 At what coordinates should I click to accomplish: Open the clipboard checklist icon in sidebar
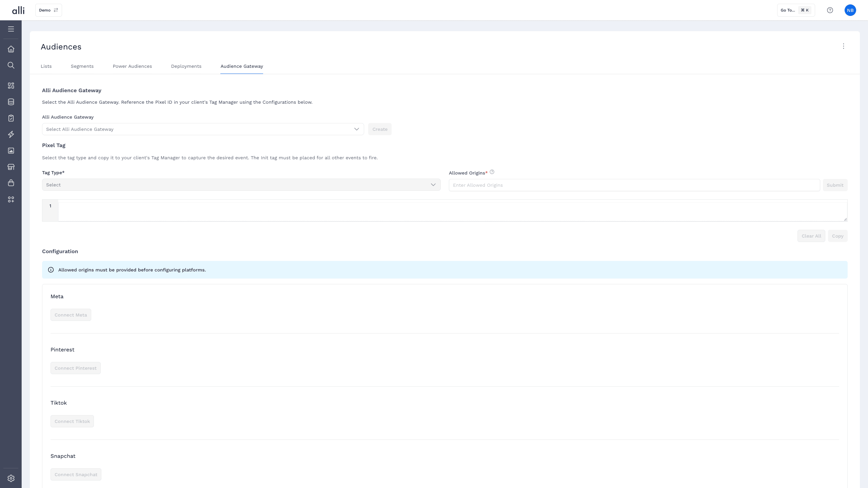click(11, 118)
